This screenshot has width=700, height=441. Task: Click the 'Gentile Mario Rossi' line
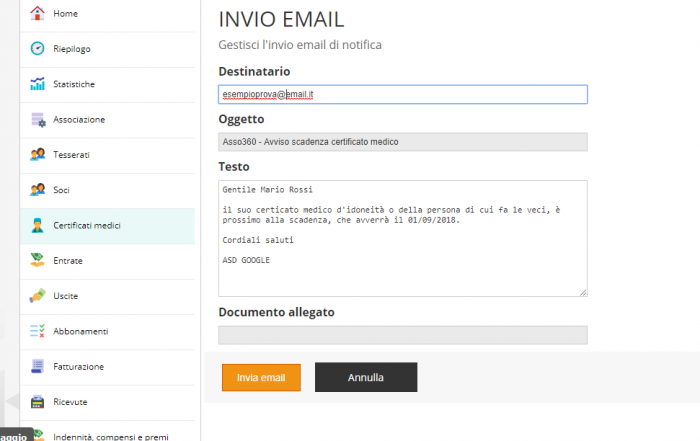[267, 190]
